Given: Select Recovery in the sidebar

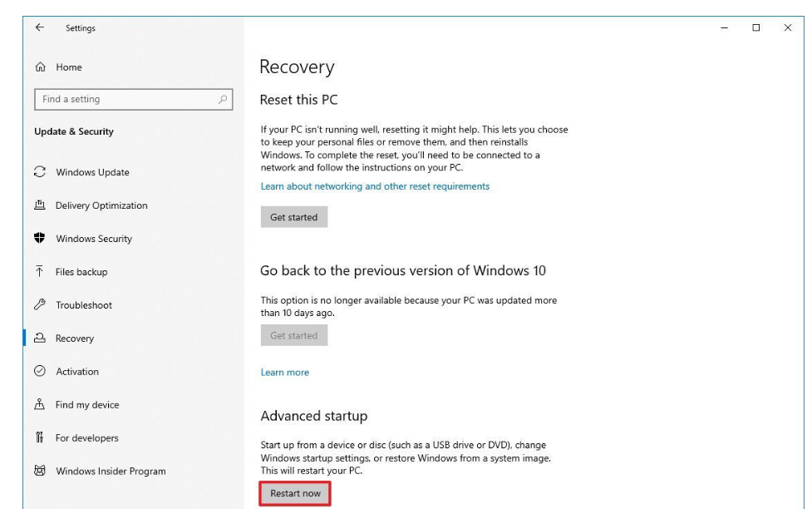Looking at the screenshot, I should (75, 339).
